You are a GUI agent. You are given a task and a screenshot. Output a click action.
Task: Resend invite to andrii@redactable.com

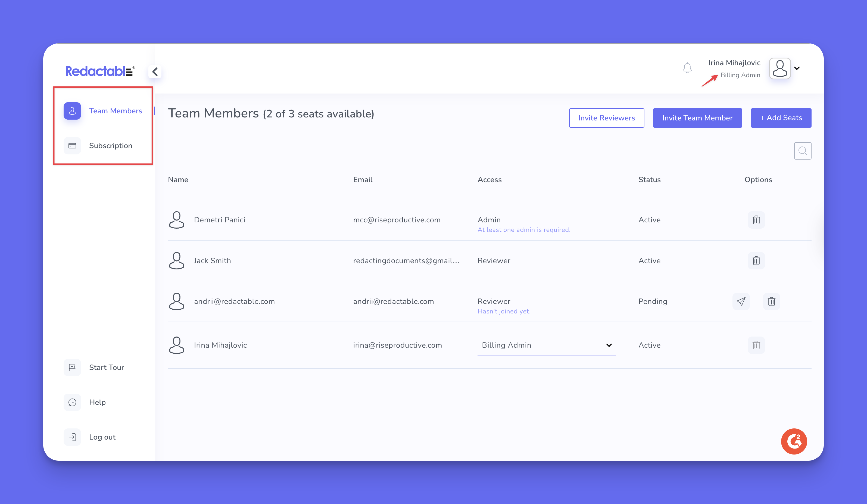click(741, 301)
